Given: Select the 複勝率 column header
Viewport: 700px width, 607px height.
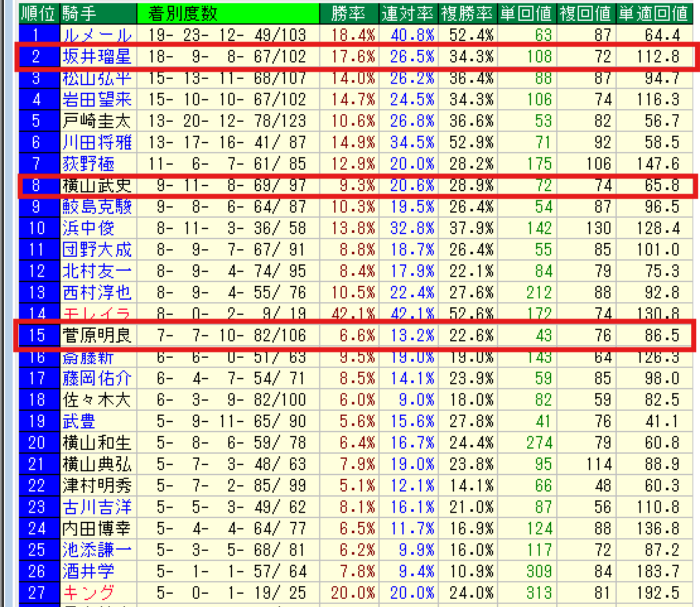Looking at the screenshot, I should pyautogui.click(x=467, y=13).
